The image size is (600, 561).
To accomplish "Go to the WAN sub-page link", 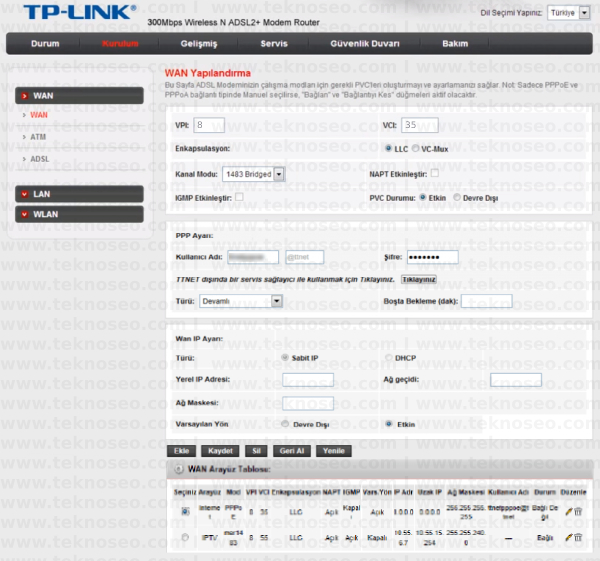I will 39,115.
